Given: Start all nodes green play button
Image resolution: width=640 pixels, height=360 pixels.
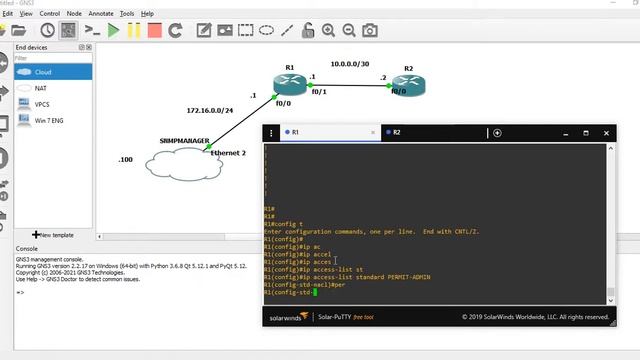Looking at the screenshot, I should (113, 31).
